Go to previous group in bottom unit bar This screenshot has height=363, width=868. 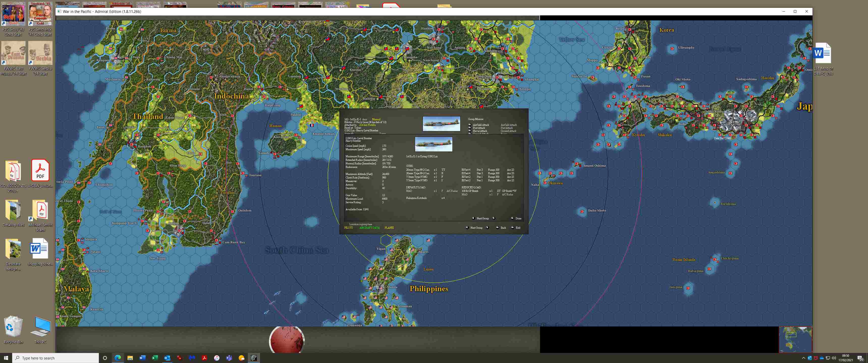click(x=467, y=228)
